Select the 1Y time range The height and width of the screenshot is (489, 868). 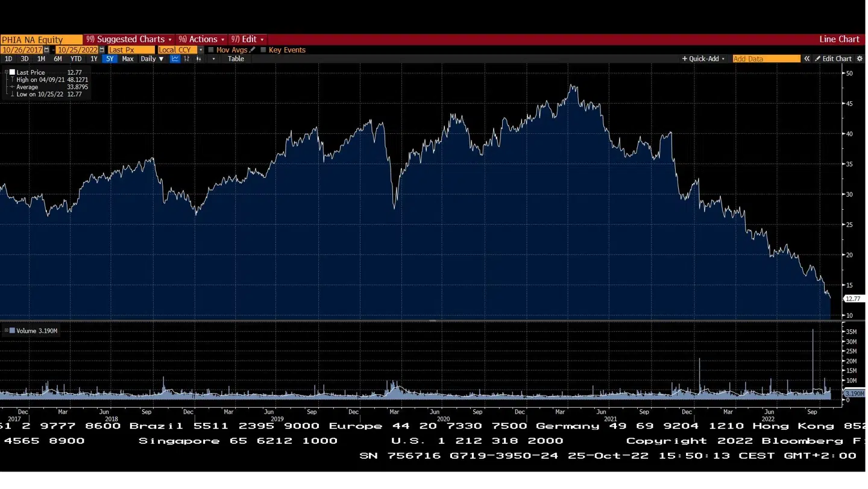pos(93,59)
